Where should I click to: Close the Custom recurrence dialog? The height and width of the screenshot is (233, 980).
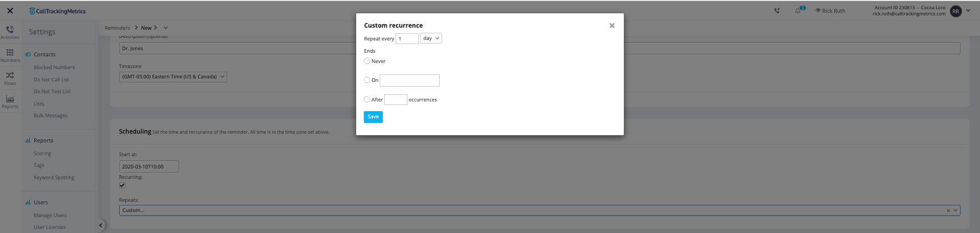[x=612, y=26]
